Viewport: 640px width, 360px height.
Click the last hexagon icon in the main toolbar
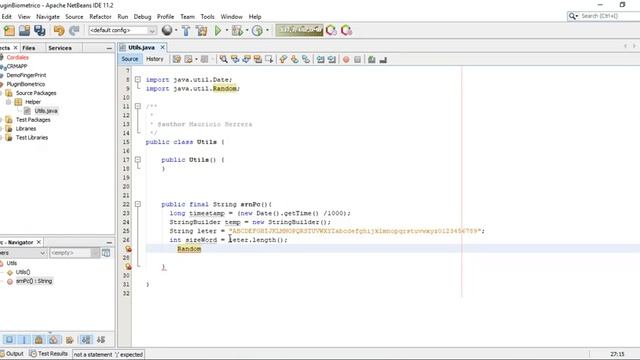[x=347, y=31]
